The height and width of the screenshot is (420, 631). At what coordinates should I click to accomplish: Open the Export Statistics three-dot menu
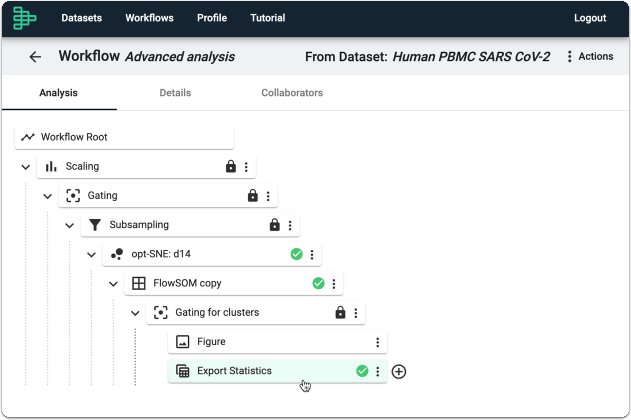[377, 371]
